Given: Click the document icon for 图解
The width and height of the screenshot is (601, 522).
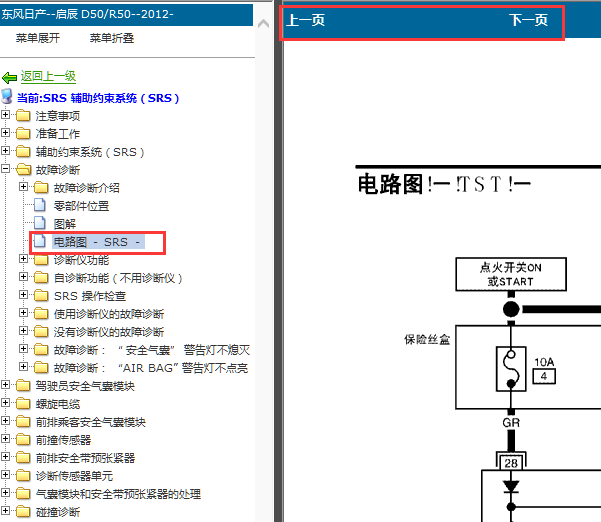Looking at the screenshot, I should 39,223.
